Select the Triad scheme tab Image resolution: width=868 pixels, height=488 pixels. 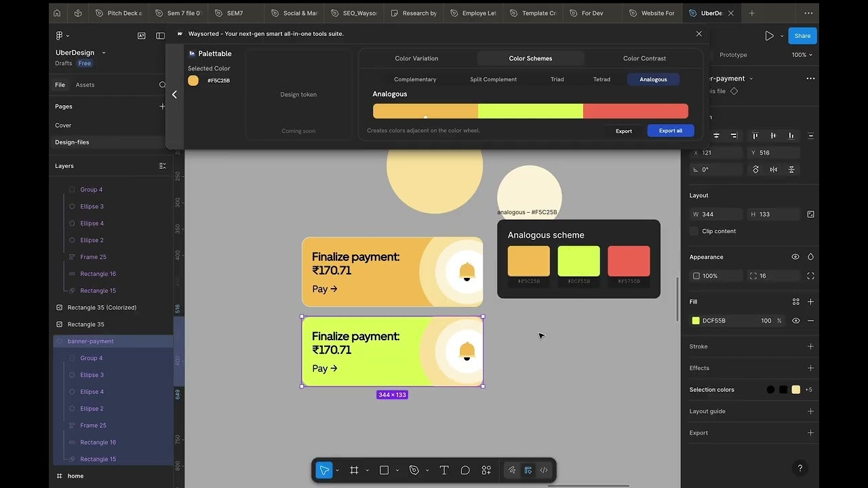pyautogui.click(x=557, y=79)
